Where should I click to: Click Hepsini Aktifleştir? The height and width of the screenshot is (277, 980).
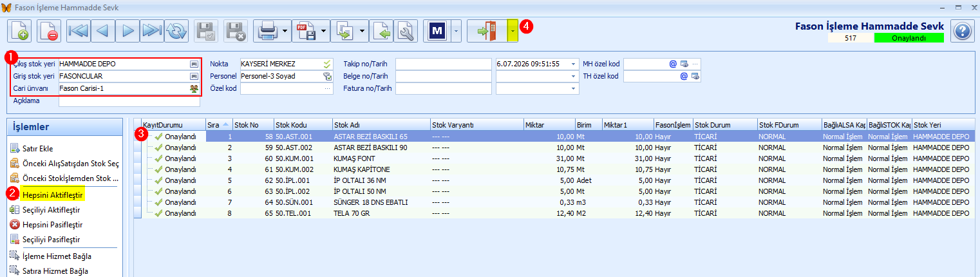coord(53,194)
